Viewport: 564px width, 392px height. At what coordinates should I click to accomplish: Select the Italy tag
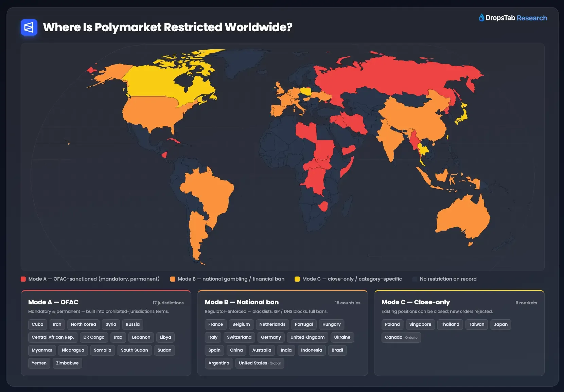point(213,337)
